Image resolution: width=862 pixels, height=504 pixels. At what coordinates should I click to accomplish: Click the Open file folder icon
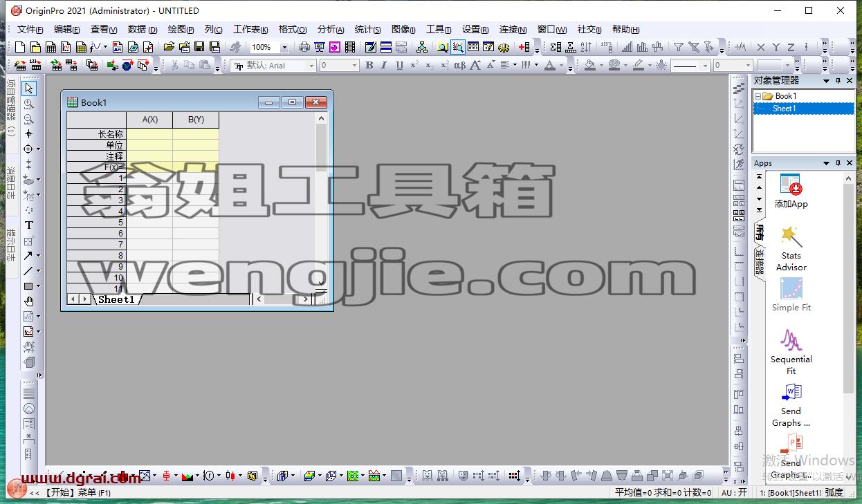pyautogui.click(x=168, y=47)
